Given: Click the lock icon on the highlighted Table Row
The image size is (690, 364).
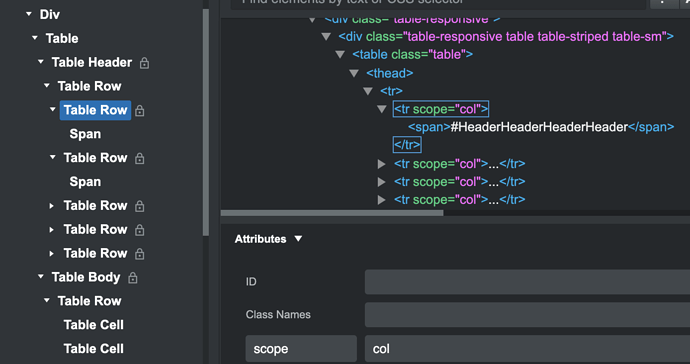Looking at the screenshot, I should click(x=139, y=111).
